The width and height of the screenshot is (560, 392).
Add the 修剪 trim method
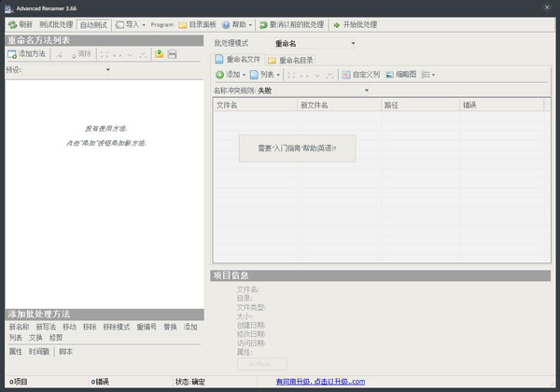[56, 337]
